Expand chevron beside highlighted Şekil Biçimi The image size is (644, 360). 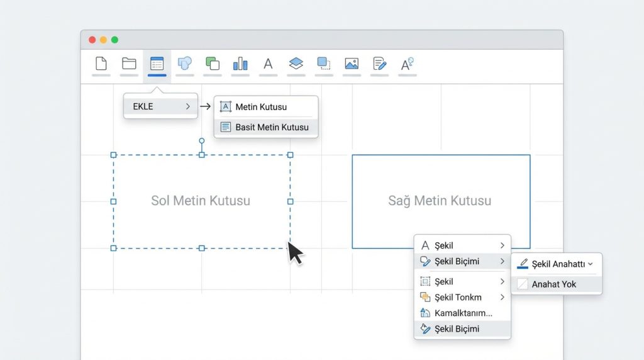pos(502,261)
